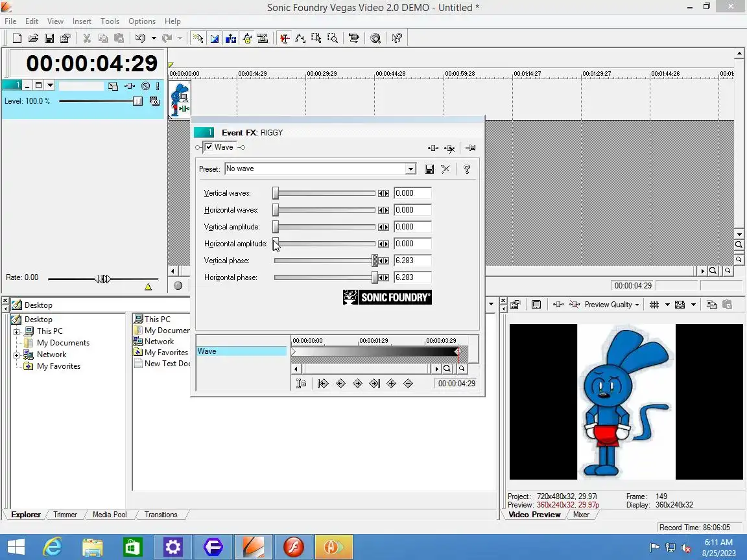Image resolution: width=747 pixels, height=560 pixels.
Task: Add keyframe with plus diamond button
Action: 391,383
